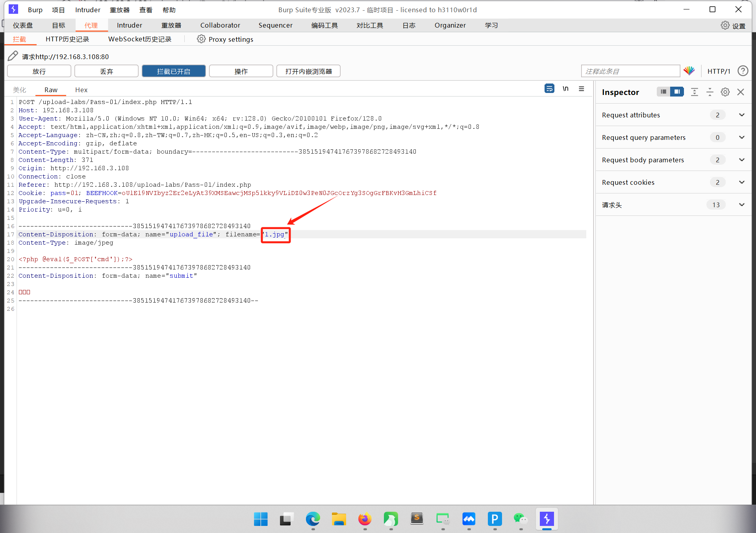756x533 pixels.
Task: Click the pencil edit target icon
Action: 13,56
